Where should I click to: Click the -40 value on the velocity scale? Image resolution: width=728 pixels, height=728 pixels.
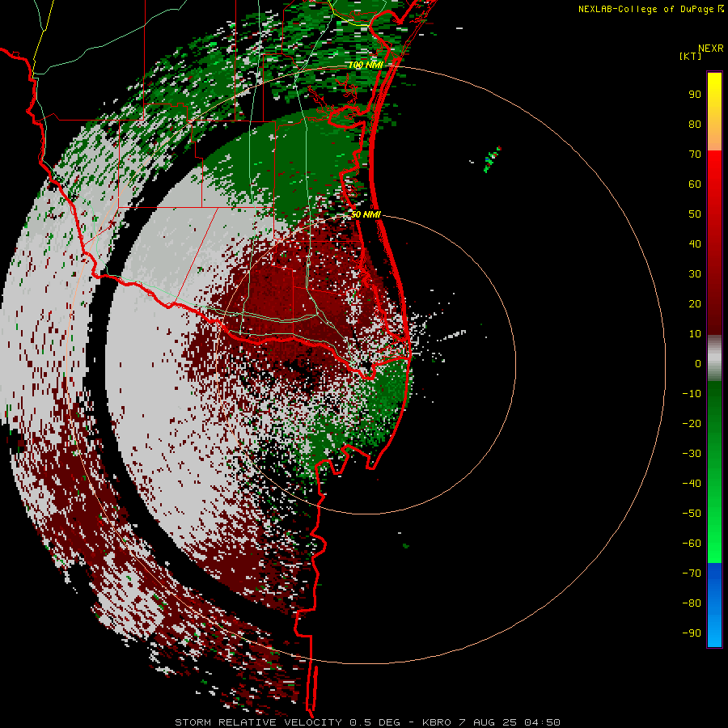click(x=692, y=484)
